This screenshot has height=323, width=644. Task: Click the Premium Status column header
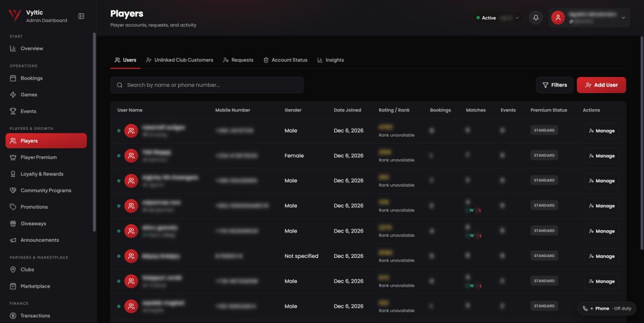click(548, 110)
